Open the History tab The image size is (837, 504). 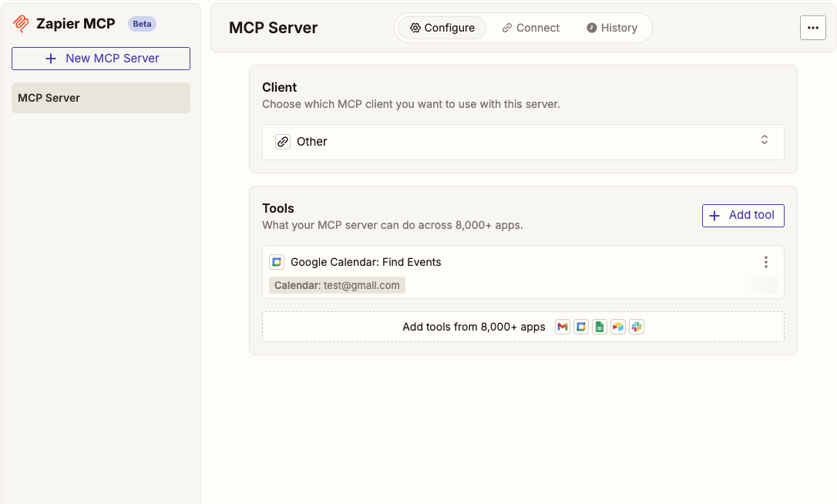coord(612,28)
